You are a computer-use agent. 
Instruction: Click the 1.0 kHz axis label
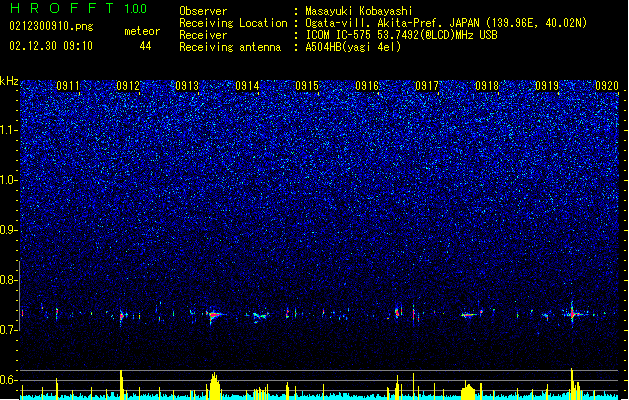(x=8, y=180)
